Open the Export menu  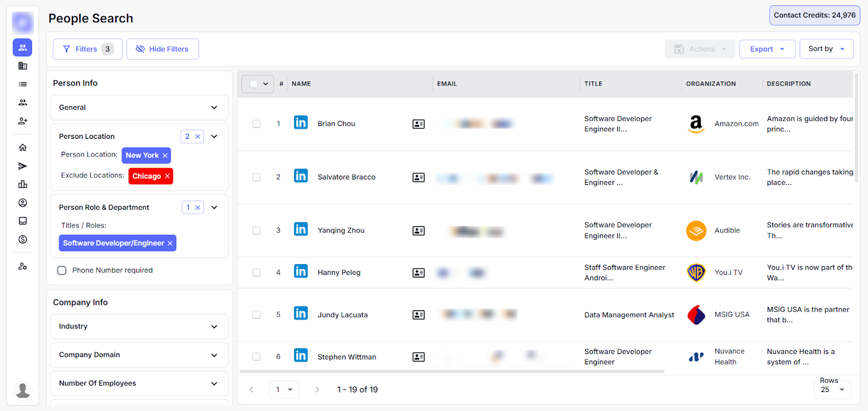pos(767,49)
